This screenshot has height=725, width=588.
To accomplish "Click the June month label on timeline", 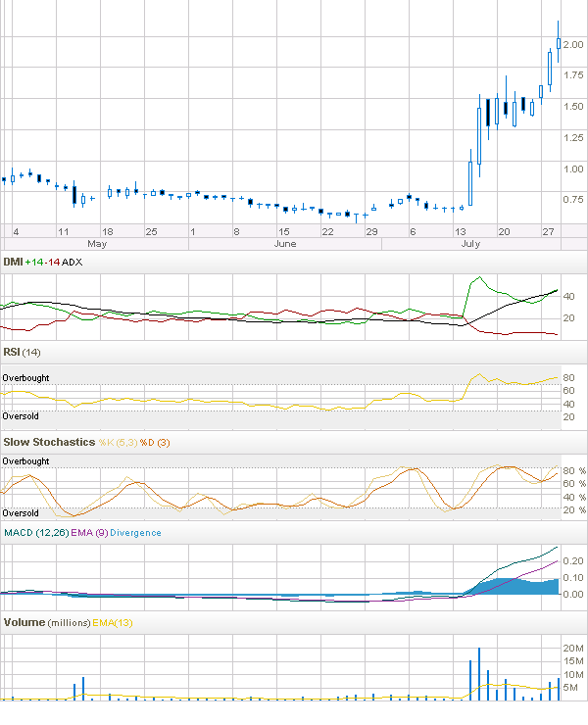I will tap(284, 243).
